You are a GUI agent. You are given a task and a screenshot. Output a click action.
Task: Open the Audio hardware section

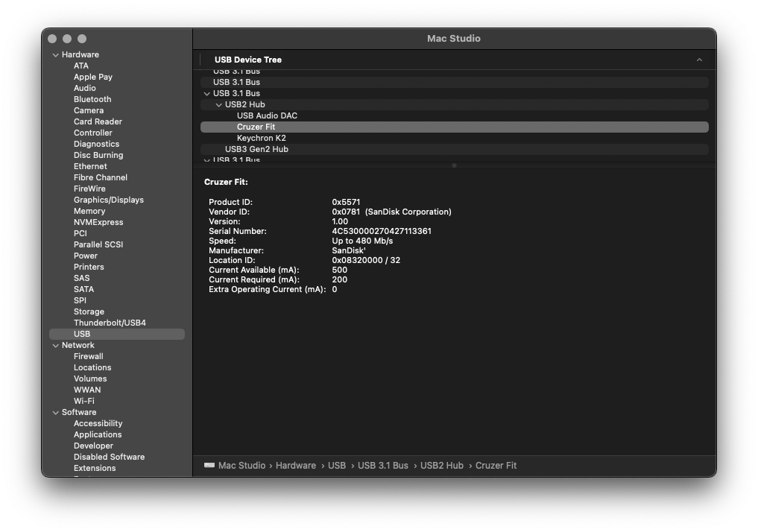point(85,88)
